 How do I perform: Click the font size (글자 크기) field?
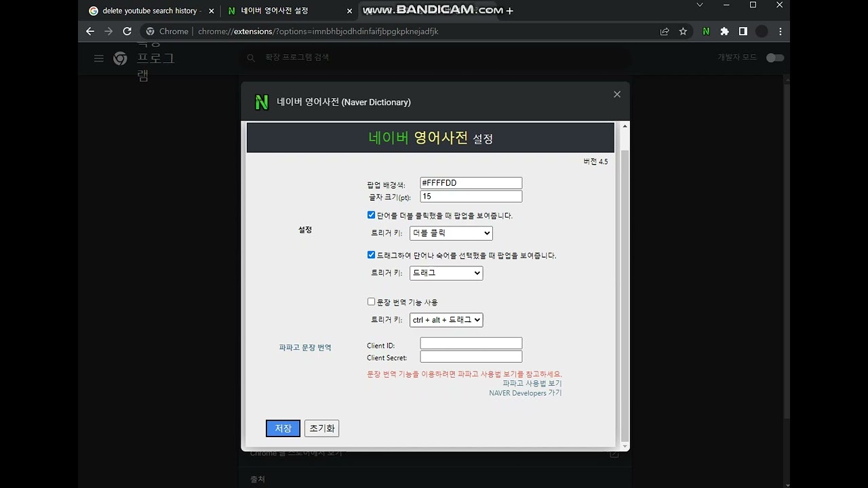[x=471, y=197]
